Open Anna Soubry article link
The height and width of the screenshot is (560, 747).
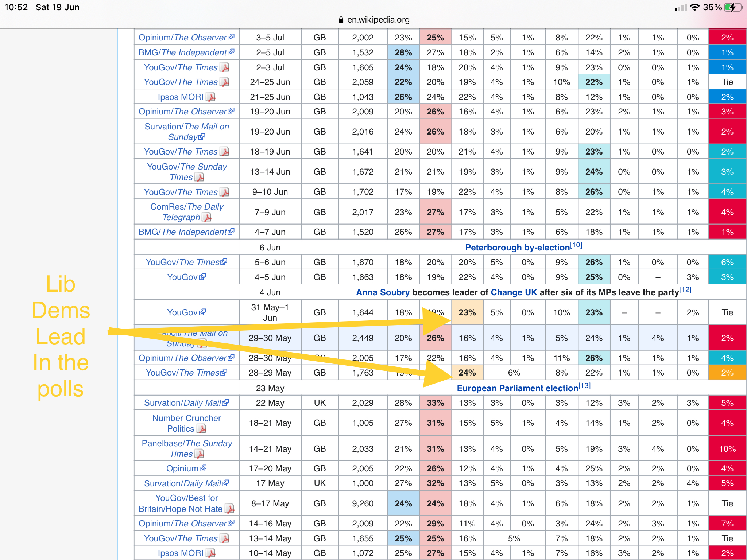point(383,292)
